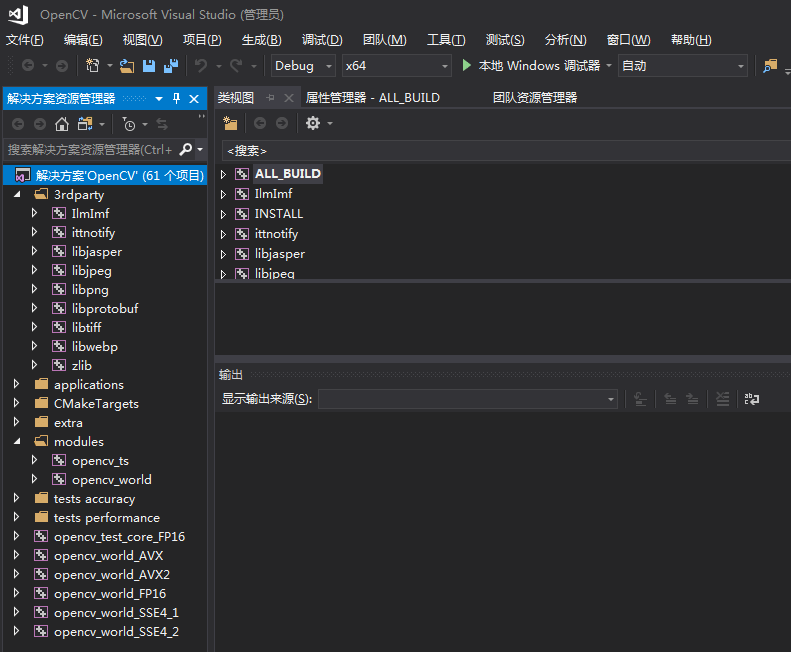Image resolution: width=791 pixels, height=652 pixels.
Task: Click the Clear All output icon
Action: point(722,399)
